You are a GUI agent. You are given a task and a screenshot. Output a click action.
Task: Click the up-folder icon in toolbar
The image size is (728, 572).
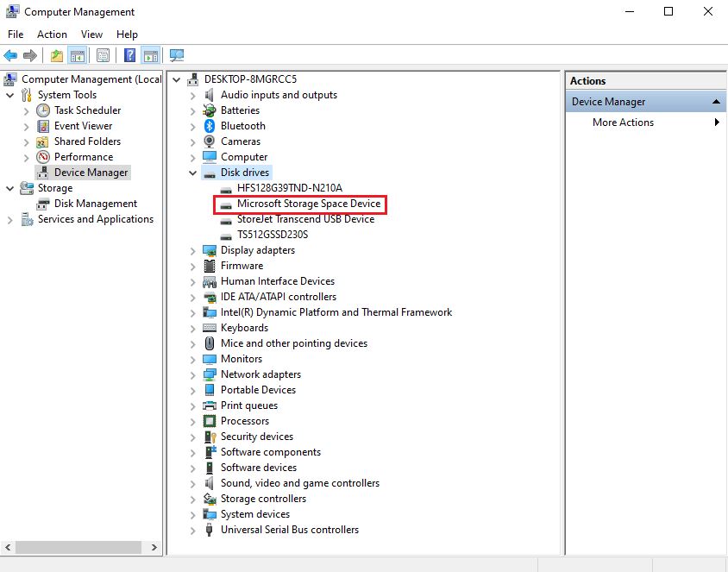point(56,55)
